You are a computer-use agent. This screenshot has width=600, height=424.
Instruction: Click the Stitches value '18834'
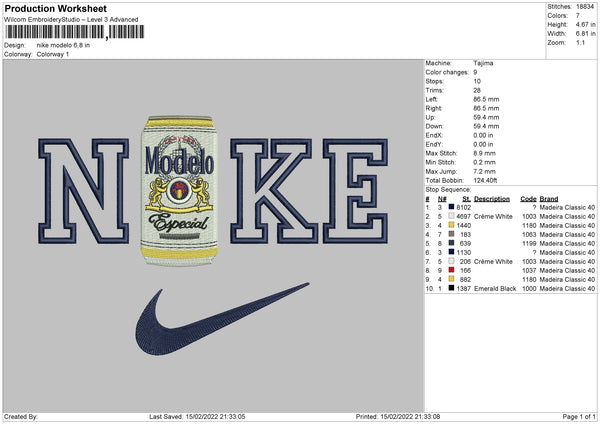(x=585, y=7)
